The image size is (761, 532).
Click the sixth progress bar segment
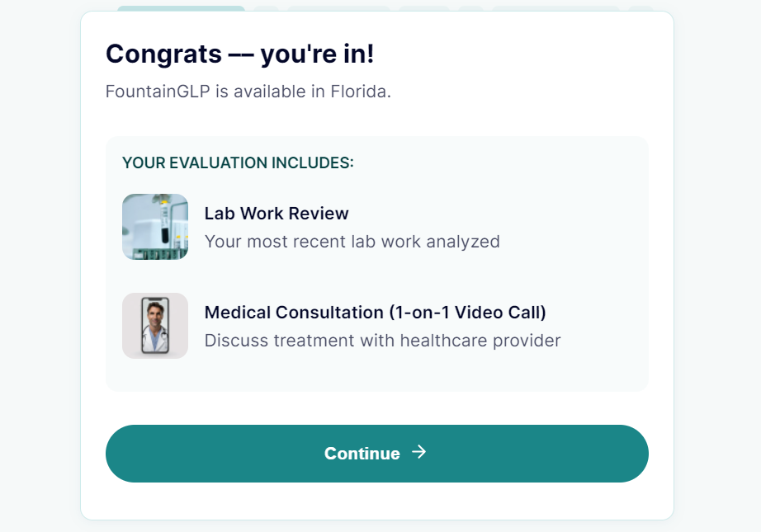555,9
